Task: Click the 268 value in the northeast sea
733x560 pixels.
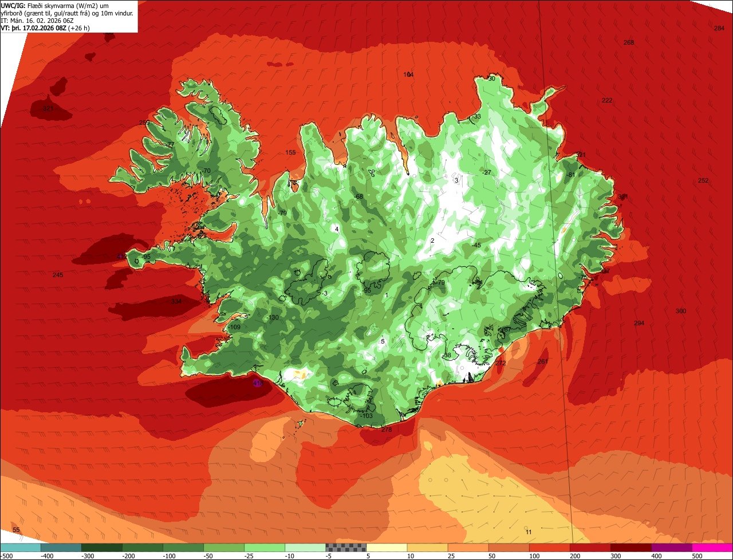Action: click(629, 42)
